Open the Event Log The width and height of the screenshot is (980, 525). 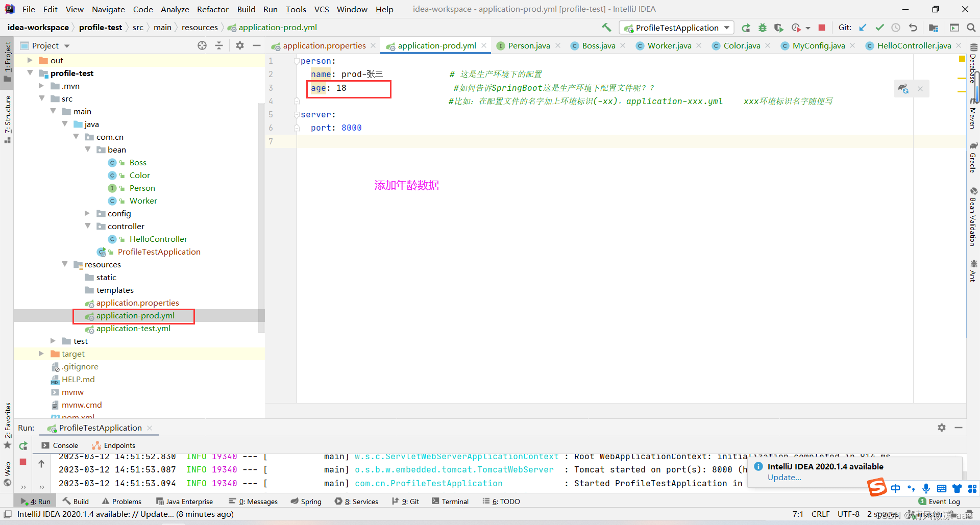click(939, 502)
